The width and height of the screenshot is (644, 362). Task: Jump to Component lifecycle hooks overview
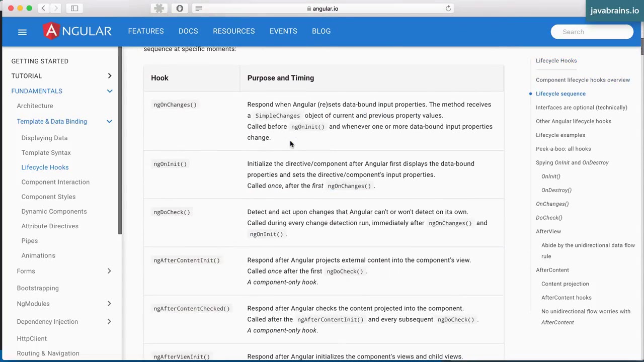click(583, 80)
